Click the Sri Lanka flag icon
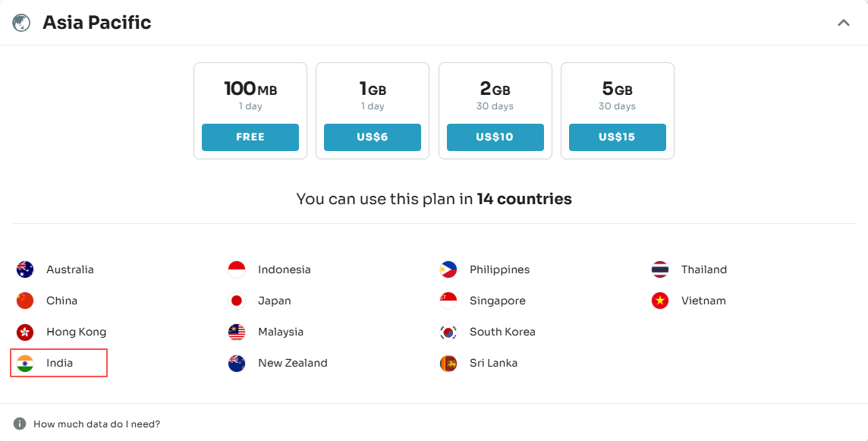Screen dimensions: 868x441 coord(448,363)
